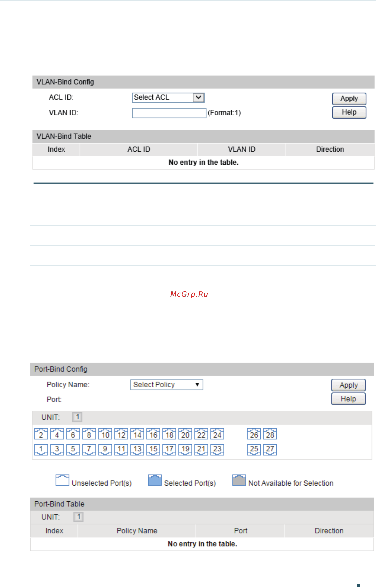Select port 27 icon
The height and width of the screenshot is (588, 376).
(270, 450)
